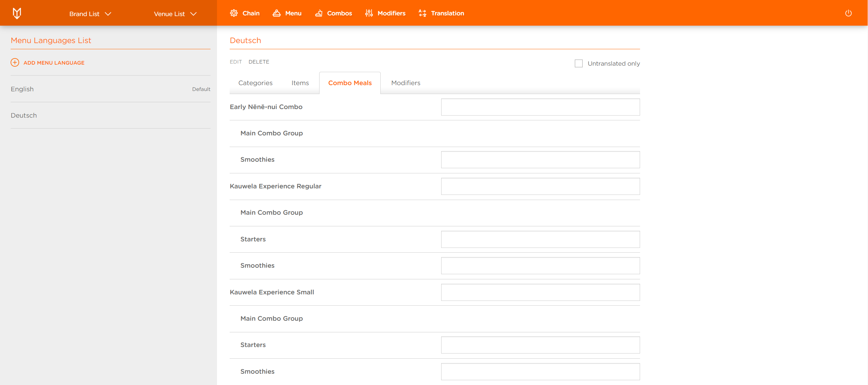Viewport: 868px width, 385px height.
Task: Switch to the Categories tab
Action: [x=255, y=83]
